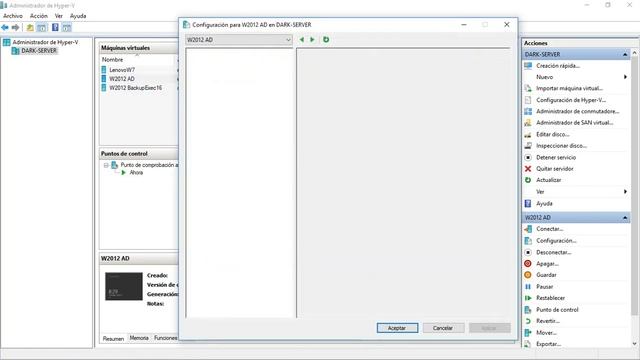This screenshot has height=360, width=640.
Task: Click the Cancelar button
Action: [443, 328]
